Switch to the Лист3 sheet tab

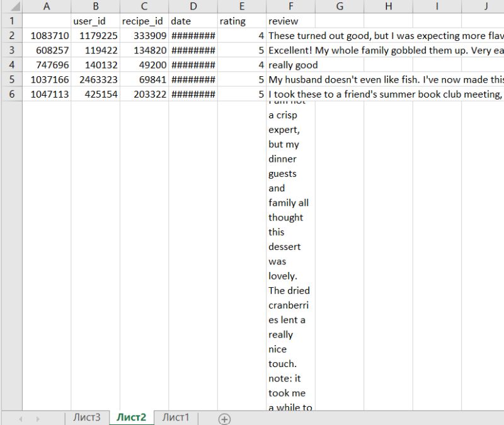tap(86, 417)
